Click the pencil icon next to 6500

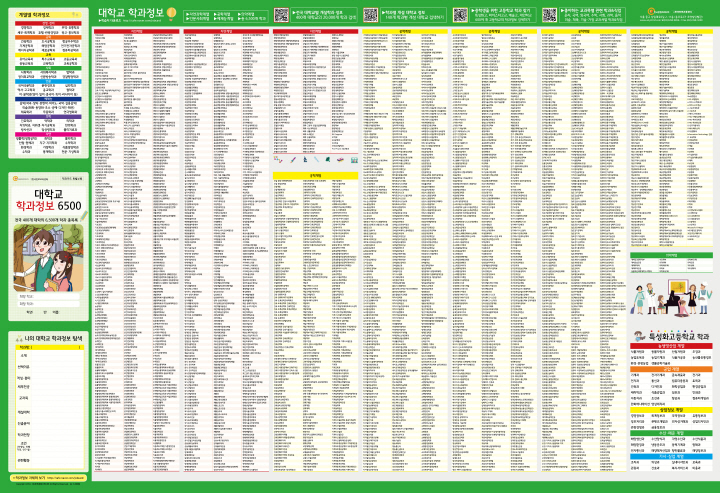pyautogui.click(x=83, y=215)
